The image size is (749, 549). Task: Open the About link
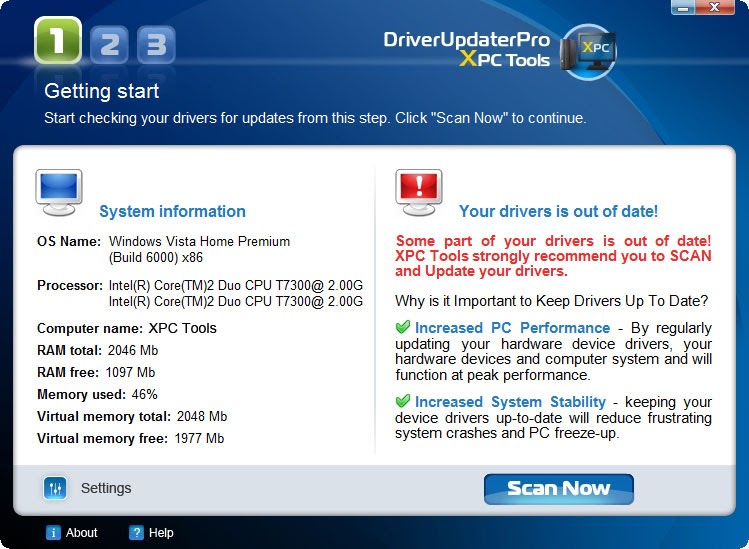(x=82, y=532)
